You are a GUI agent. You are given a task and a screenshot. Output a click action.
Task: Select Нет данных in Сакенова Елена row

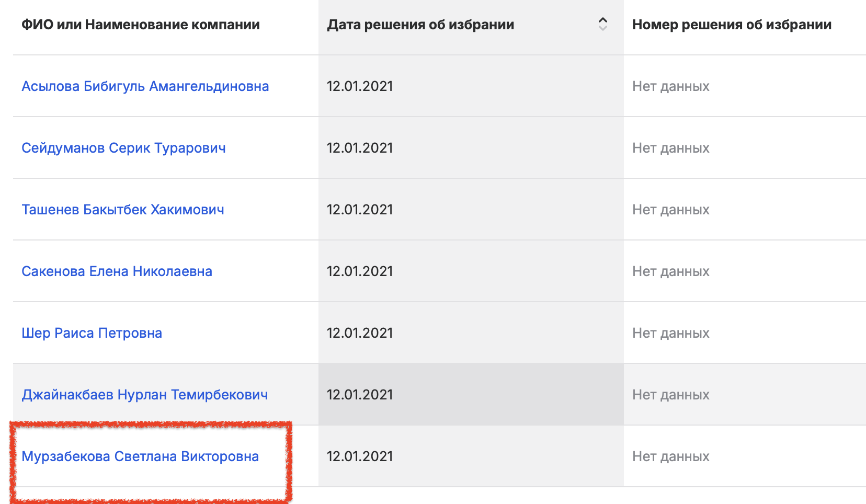(670, 271)
